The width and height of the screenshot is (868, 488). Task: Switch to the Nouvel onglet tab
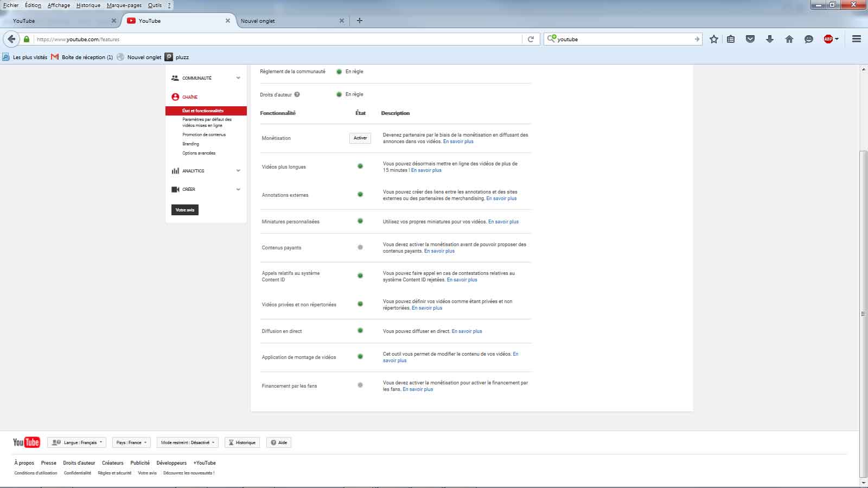click(x=291, y=21)
